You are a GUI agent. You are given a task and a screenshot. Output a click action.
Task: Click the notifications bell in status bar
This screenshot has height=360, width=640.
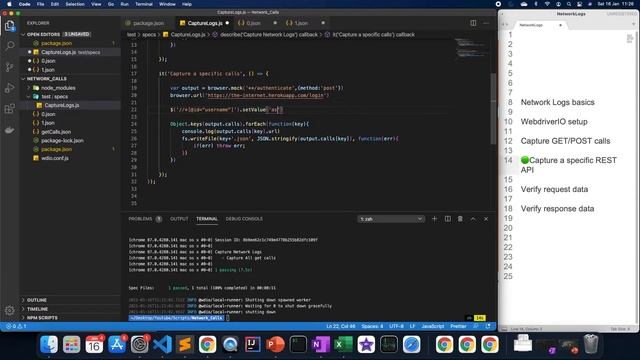click(488, 326)
